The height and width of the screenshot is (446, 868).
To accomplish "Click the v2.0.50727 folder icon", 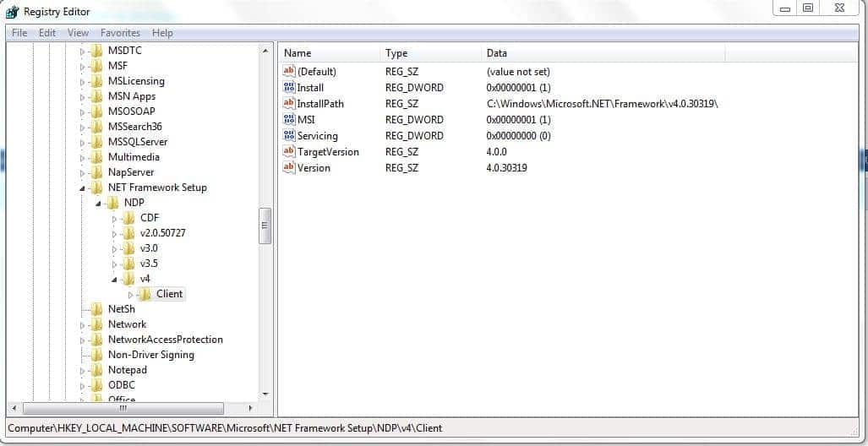I will 129,233.
